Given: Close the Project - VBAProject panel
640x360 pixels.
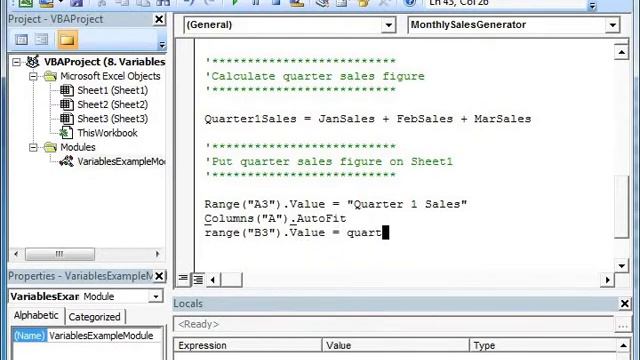Looking at the screenshot, I should click(159, 19).
